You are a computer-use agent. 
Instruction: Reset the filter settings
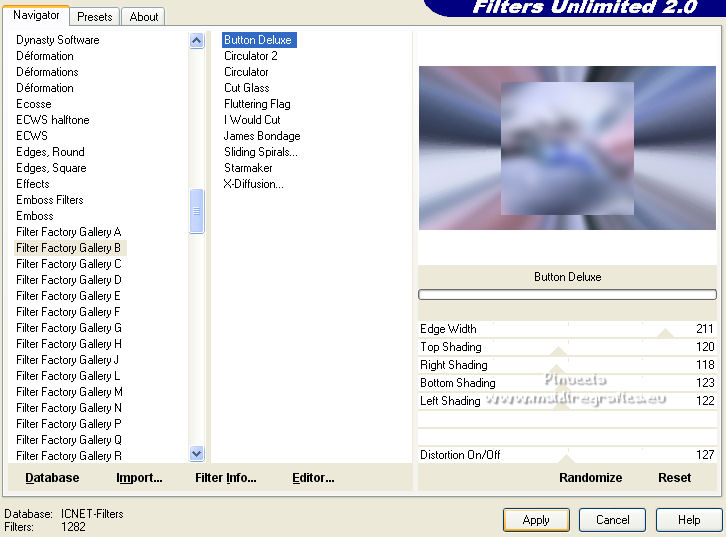pos(675,478)
